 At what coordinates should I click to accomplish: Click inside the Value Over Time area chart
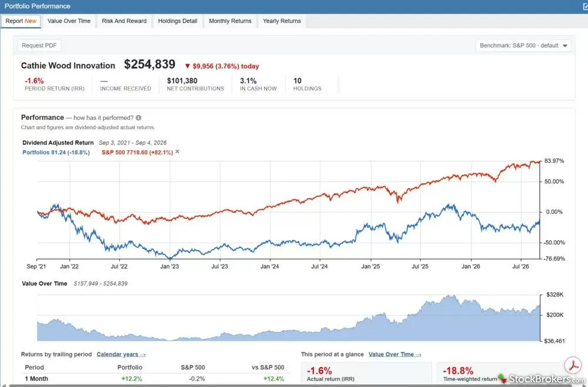288,318
